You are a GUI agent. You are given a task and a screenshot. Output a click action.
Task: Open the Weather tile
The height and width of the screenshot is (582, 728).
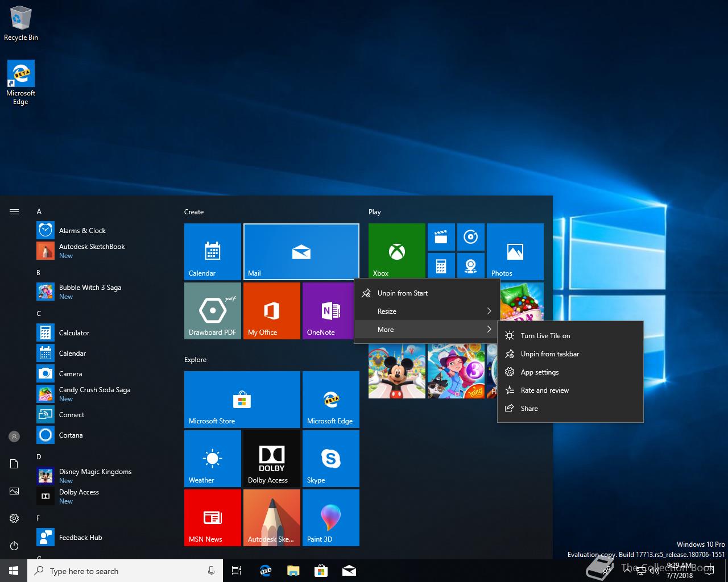213,459
